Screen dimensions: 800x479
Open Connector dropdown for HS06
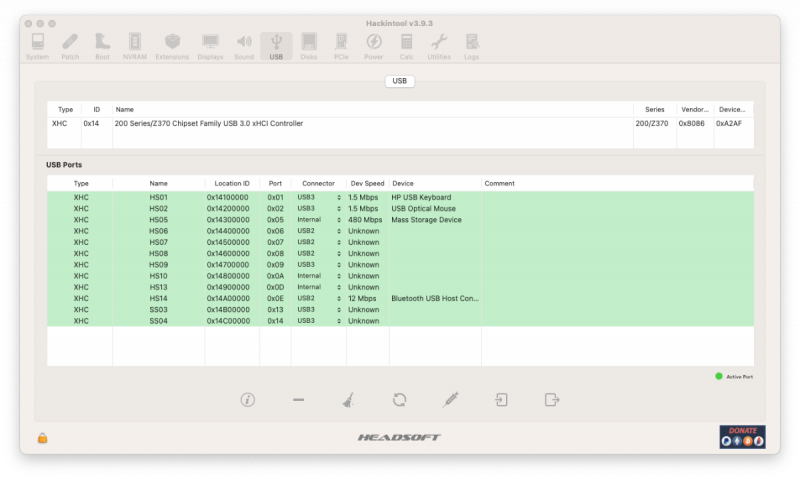click(319, 231)
